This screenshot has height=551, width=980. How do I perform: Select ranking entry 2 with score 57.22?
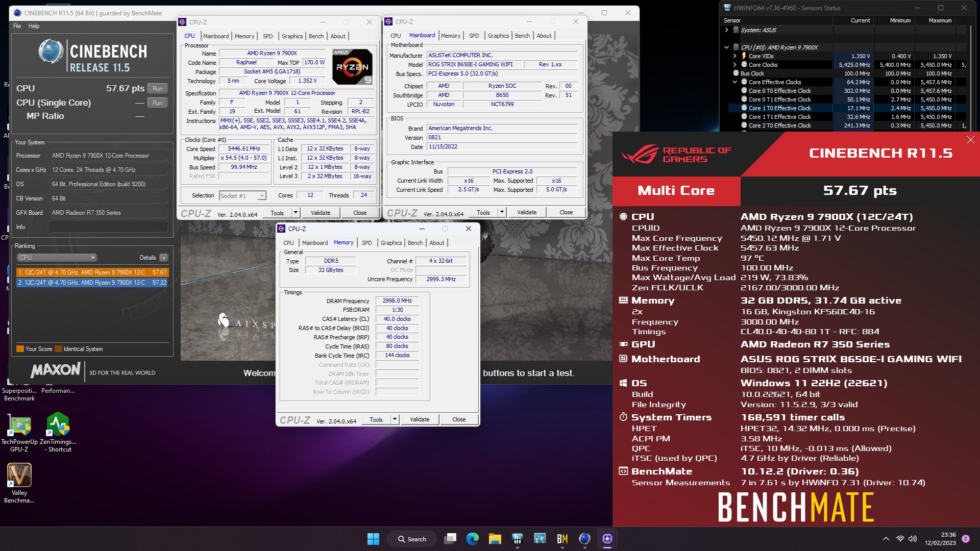pyautogui.click(x=92, y=282)
